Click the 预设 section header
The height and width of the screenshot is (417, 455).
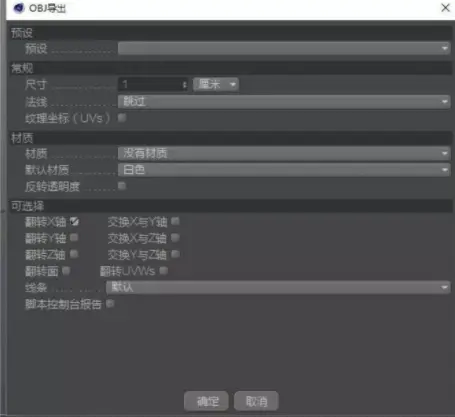[231, 33]
